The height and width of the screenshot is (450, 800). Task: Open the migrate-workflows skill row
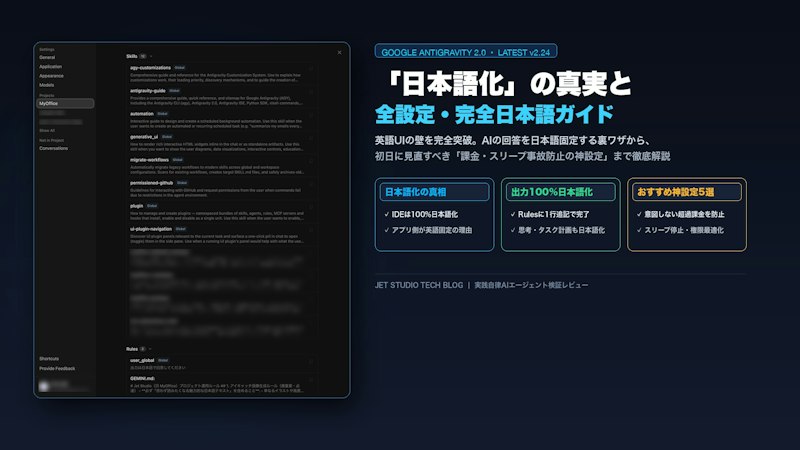tap(220, 166)
